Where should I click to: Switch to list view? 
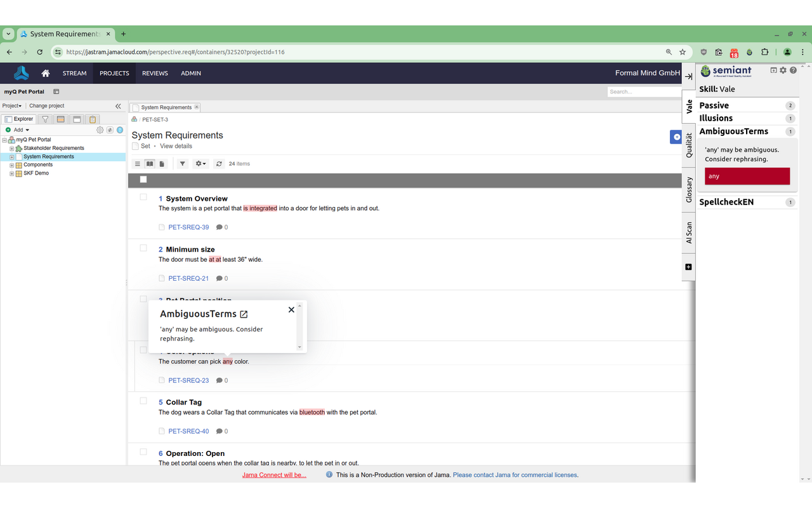[x=138, y=164]
